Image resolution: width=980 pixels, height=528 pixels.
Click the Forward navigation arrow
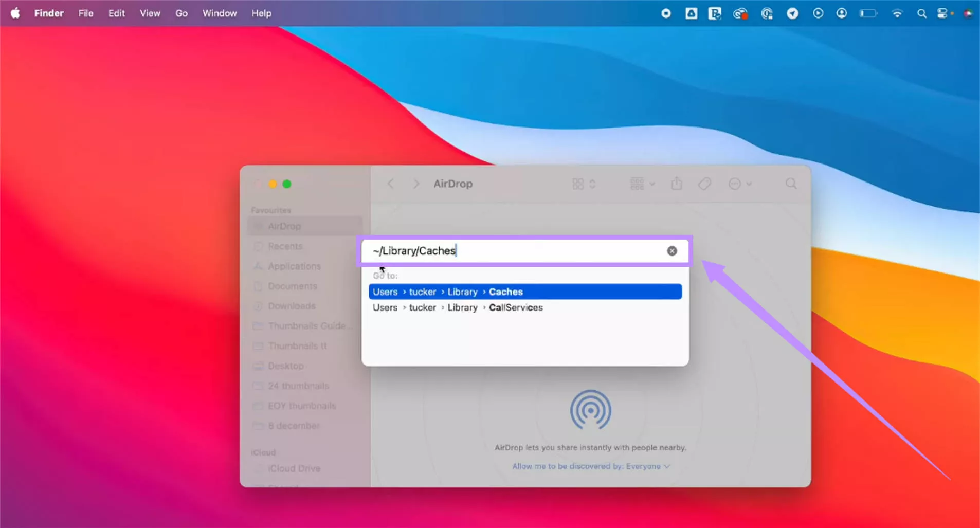tap(415, 184)
